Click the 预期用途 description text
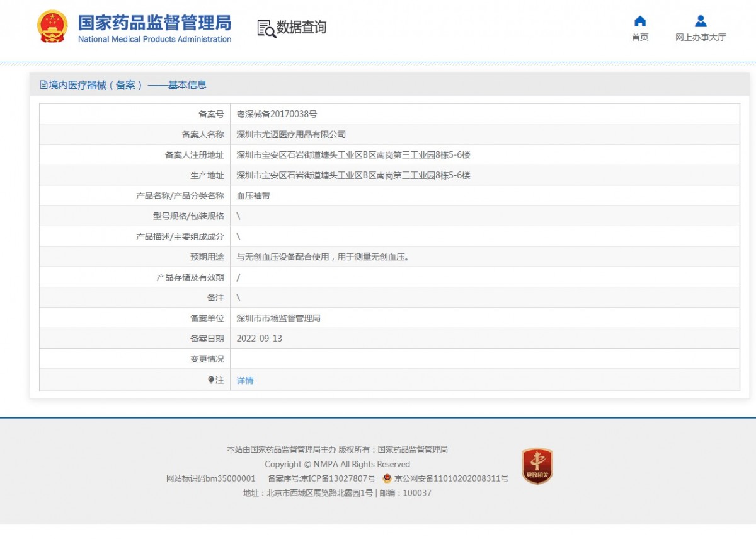This screenshot has height=539, width=756. (323, 257)
